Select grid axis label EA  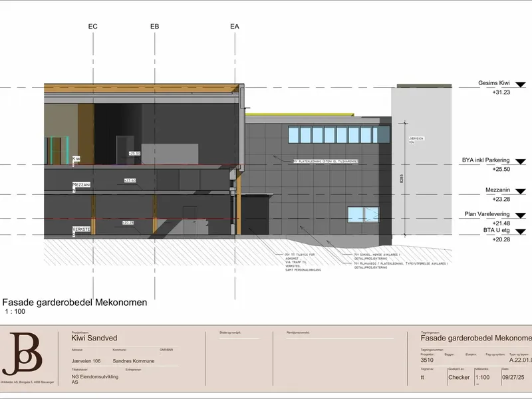tap(235, 27)
